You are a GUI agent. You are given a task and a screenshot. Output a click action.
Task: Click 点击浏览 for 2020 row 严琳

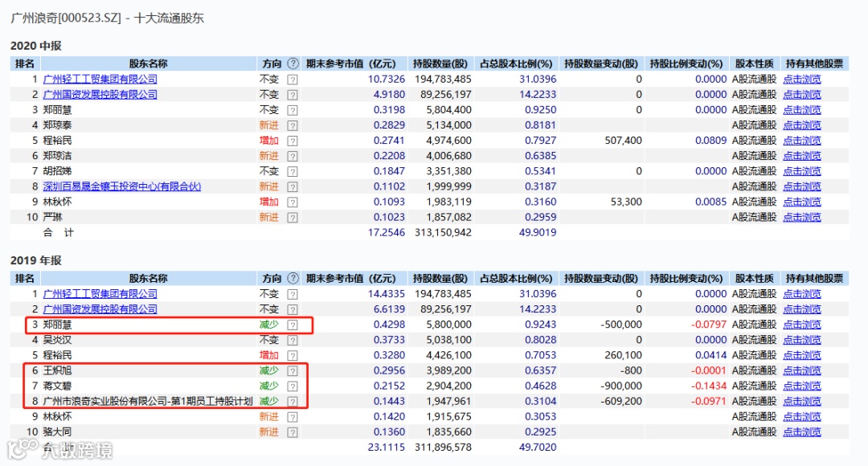[x=802, y=217]
